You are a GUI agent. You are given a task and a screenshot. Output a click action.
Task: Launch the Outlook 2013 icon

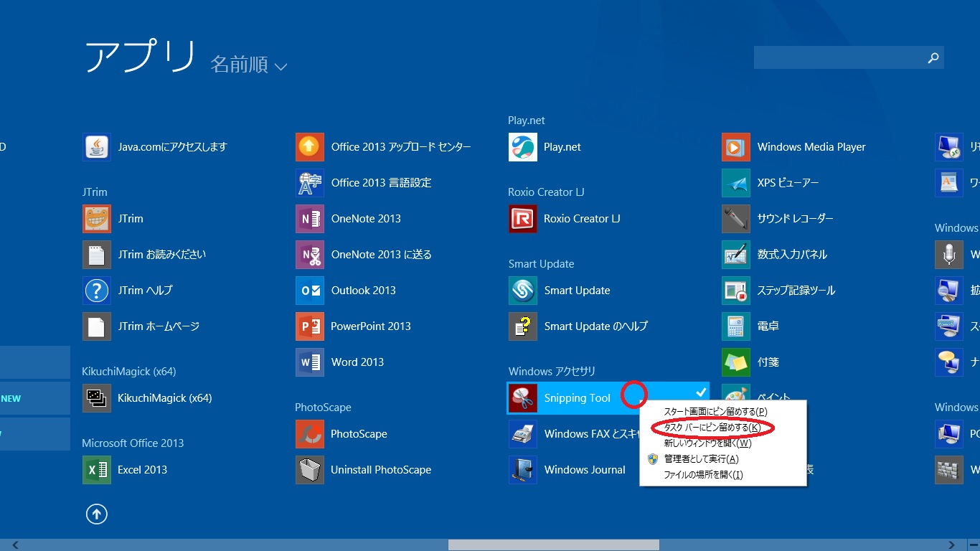pyautogui.click(x=310, y=291)
